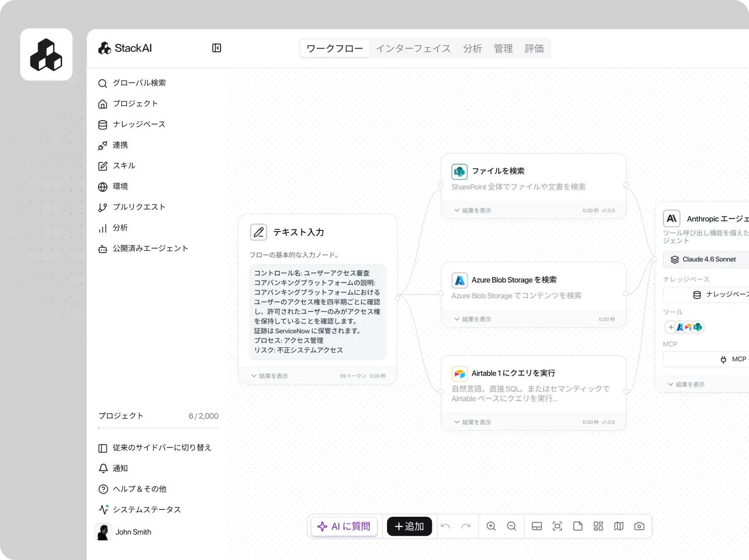Click the MCP field on the Anthropic node
Image resolution: width=749 pixels, height=560 pixels.
coord(706,359)
